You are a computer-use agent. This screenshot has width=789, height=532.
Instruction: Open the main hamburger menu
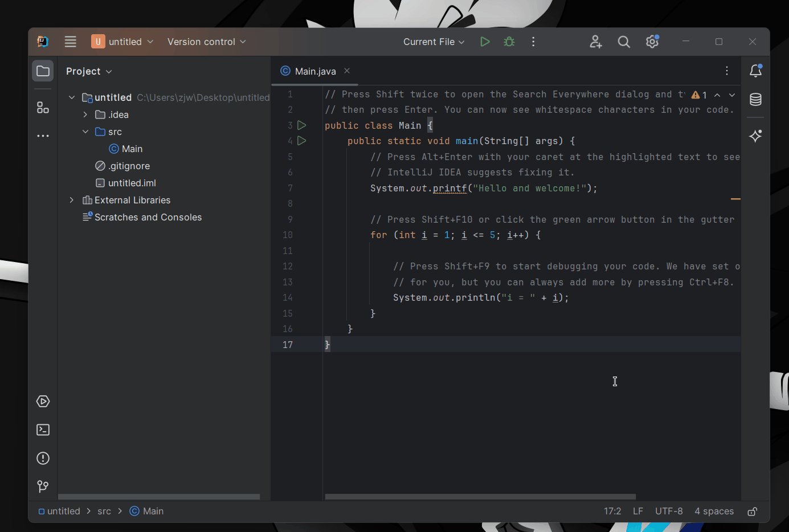point(71,42)
